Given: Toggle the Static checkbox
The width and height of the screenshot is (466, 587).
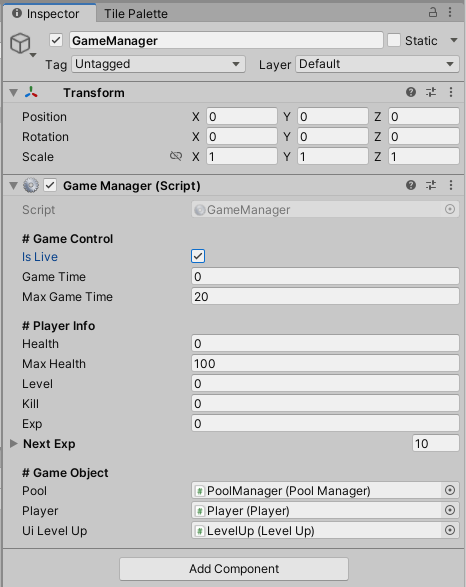Looking at the screenshot, I should tap(394, 40).
